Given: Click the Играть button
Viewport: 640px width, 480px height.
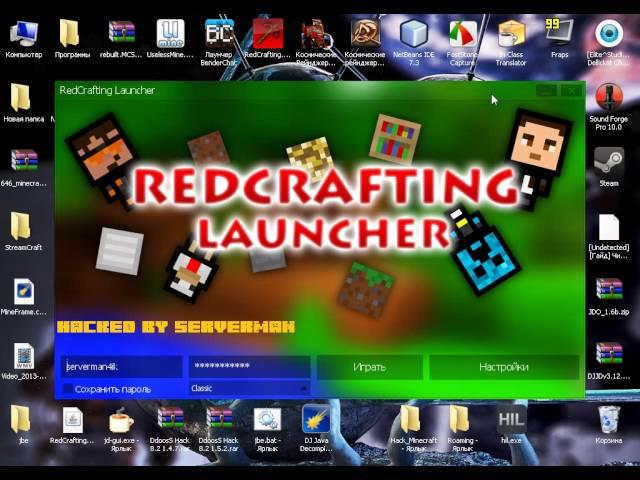Looking at the screenshot, I should point(369,367).
